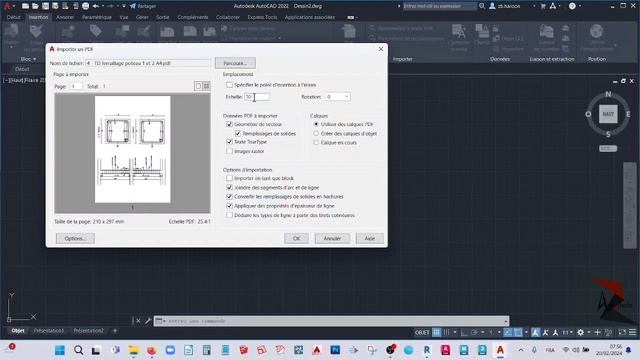This screenshot has width=640, height=360.
Task: Click the New drawing icon in the quick access toolbar
Action: [25, 6]
